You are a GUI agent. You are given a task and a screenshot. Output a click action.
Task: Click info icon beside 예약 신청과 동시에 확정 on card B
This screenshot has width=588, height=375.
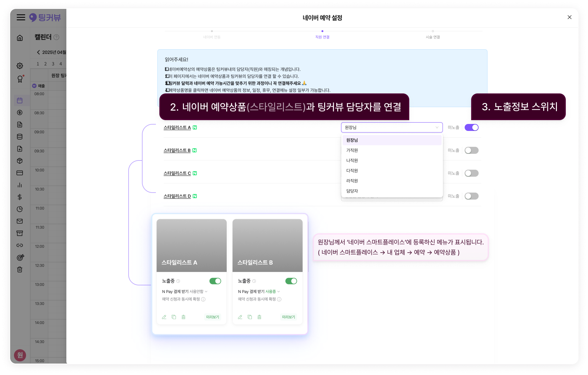point(279,299)
